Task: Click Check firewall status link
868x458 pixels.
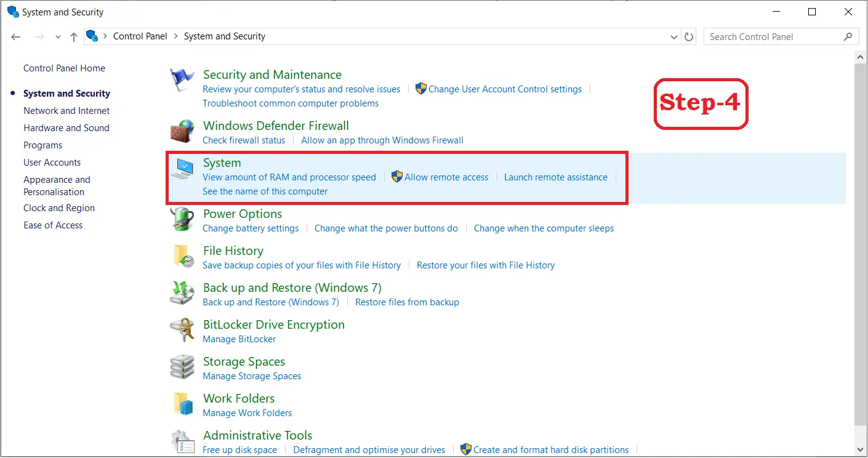Action: [244, 140]
